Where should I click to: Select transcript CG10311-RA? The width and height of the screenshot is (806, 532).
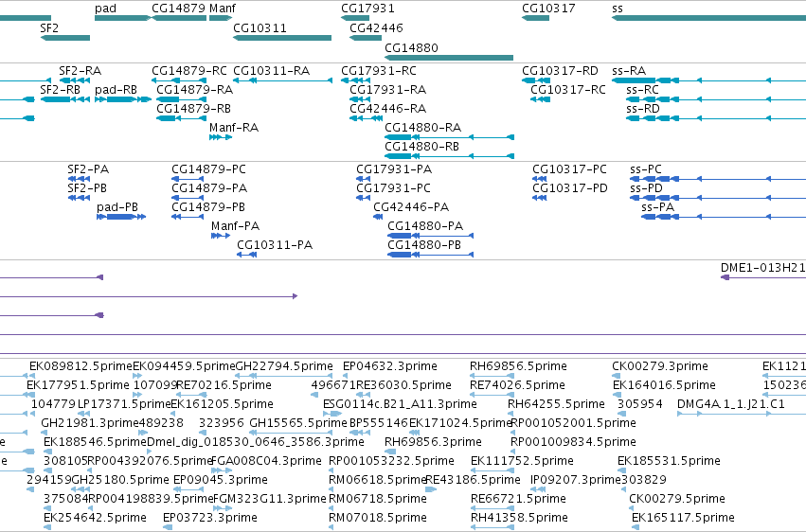pyautogui.click(x=272, y=71)
